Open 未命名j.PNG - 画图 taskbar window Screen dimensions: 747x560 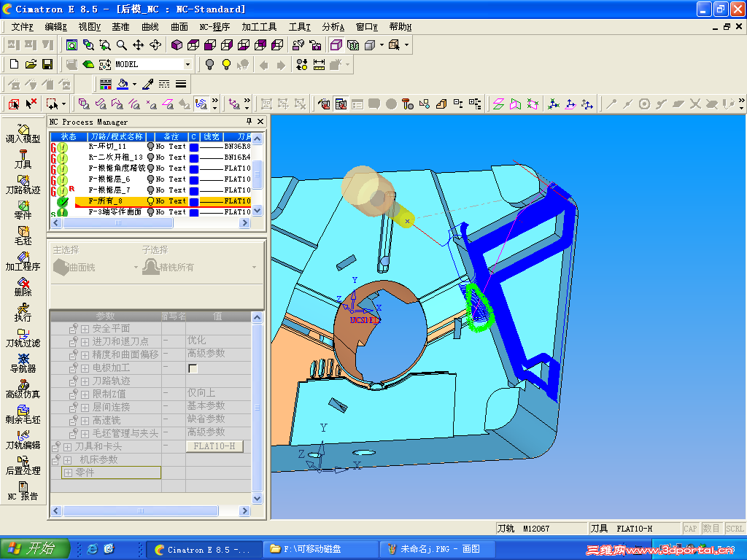(438, 550)
